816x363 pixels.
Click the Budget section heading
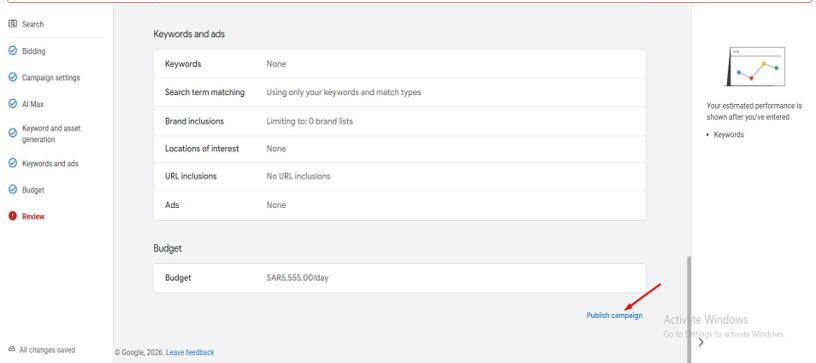168,249
